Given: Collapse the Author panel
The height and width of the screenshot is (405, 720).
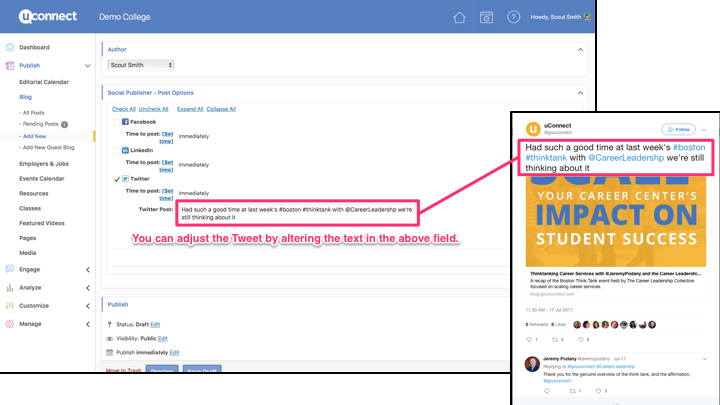Looking at the screenshot, I should (x=580, y=49).
